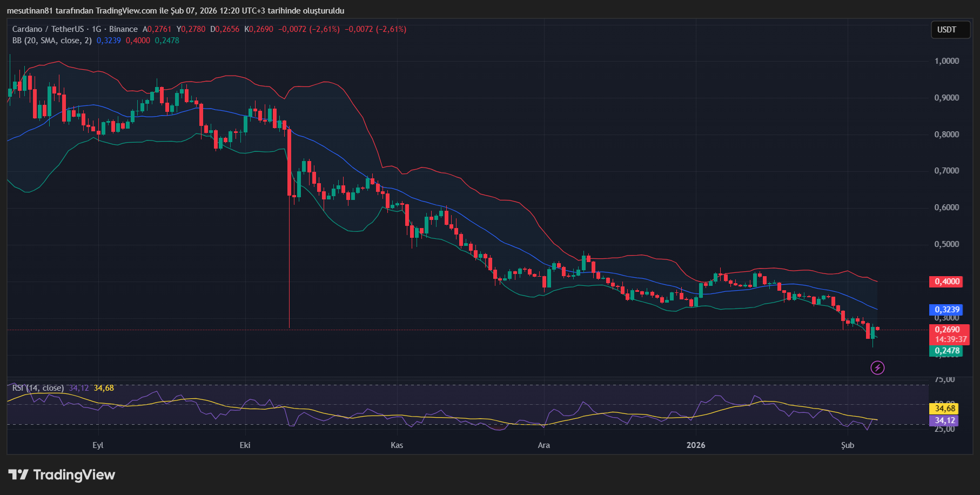This screenshot has width=980, height=495.
Task: Click the purple RSI value badge 34,12
Action: [x=943, y=419]
